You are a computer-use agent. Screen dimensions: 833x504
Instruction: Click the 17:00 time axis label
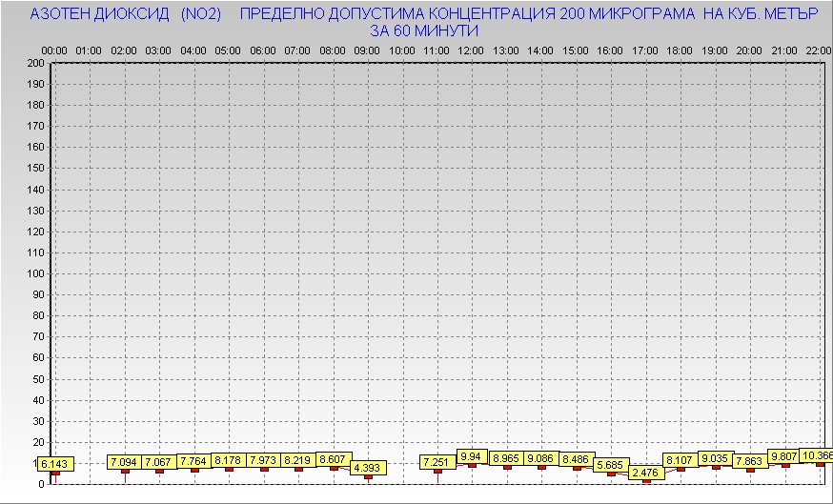645,50
